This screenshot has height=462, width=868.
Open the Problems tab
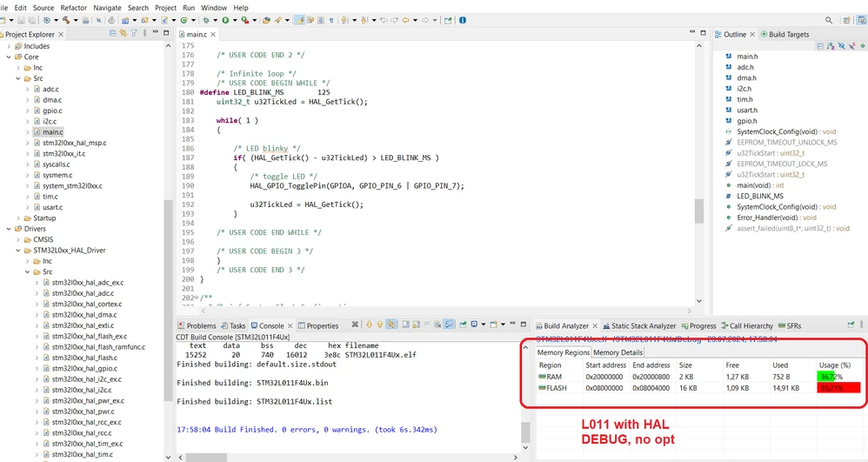coord(197,325)
